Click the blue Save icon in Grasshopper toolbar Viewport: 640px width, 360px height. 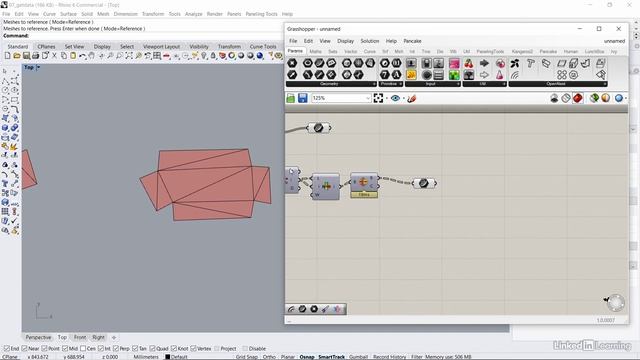[302, 98]
